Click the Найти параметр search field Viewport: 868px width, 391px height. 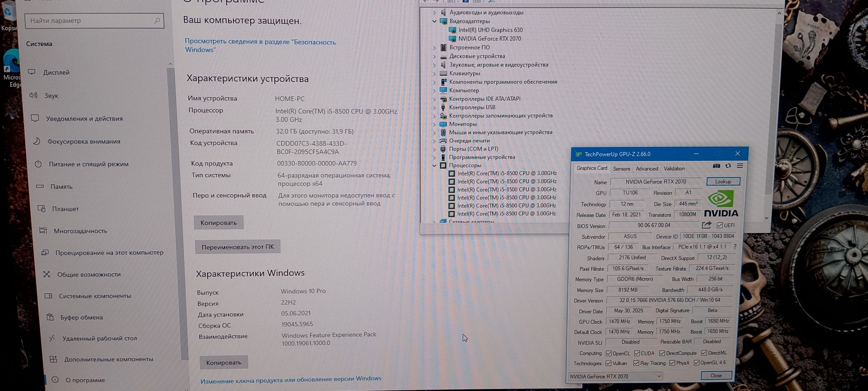point(94,20)
